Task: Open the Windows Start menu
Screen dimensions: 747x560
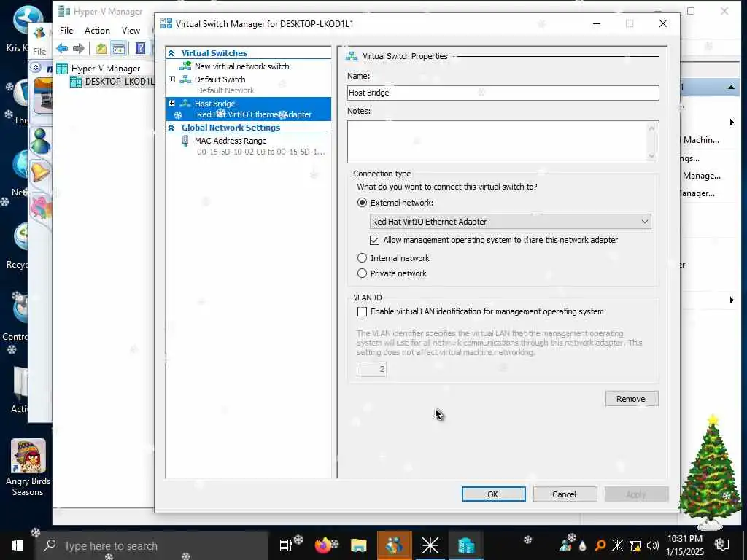Action: (18, 545)
